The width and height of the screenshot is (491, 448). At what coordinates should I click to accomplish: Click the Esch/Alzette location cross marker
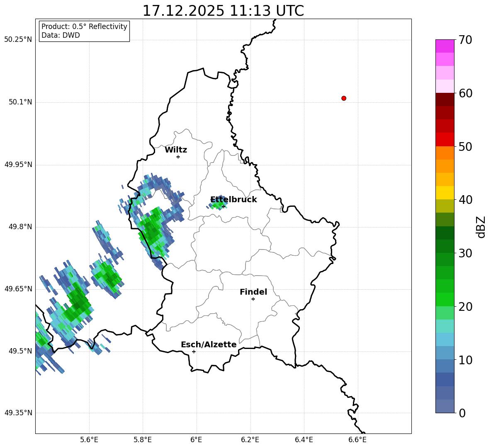pyautogui.click(x=194, y=351)
